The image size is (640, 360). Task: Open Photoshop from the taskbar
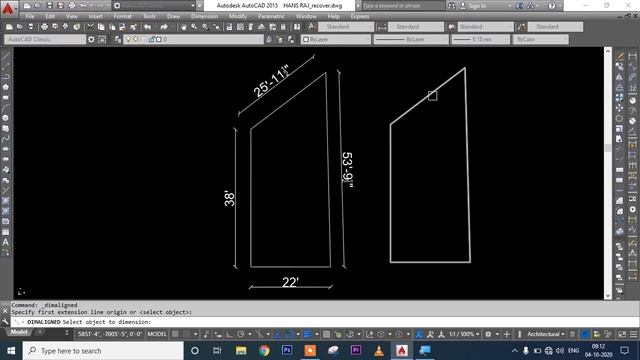click(287, 351)
